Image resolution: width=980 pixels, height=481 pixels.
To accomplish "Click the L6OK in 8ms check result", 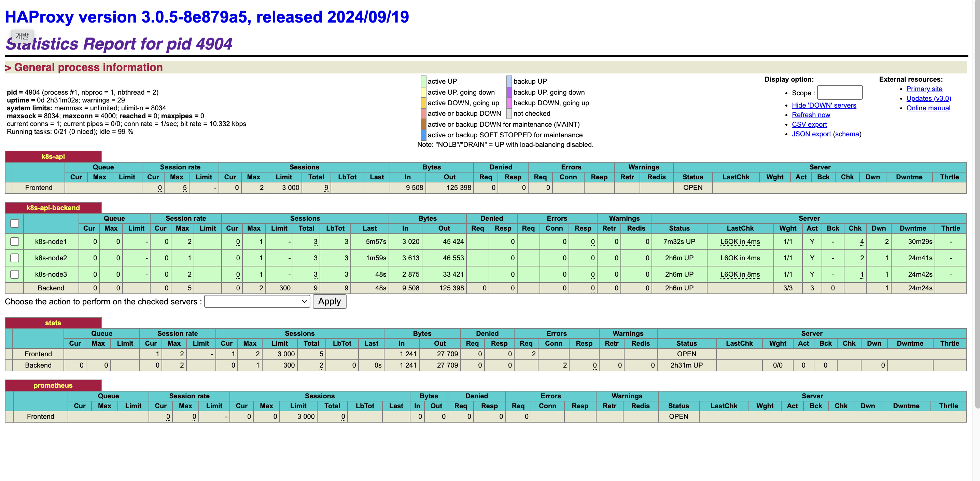I will coord(740,274).
